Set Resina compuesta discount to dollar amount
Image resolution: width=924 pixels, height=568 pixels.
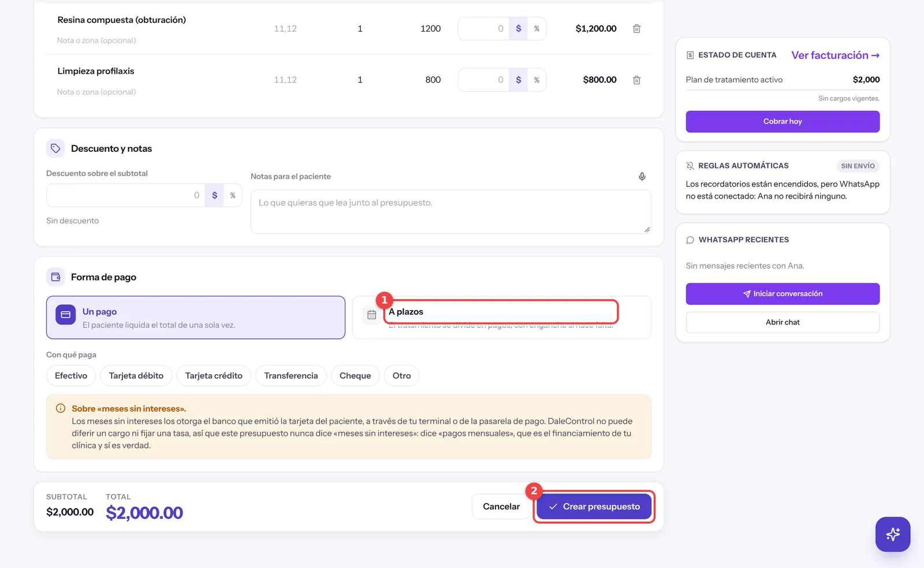point(518,28)
